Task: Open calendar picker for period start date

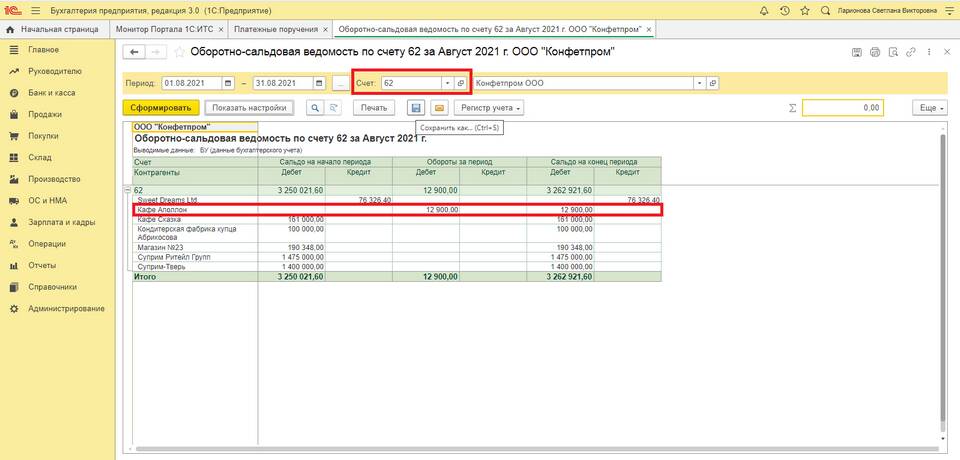Action: [229, 83]
